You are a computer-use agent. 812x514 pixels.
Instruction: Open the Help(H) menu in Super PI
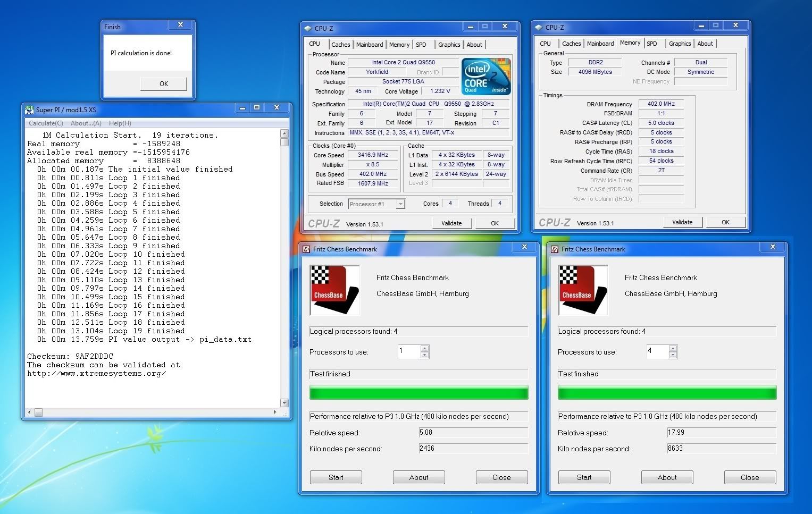(120, 123)
